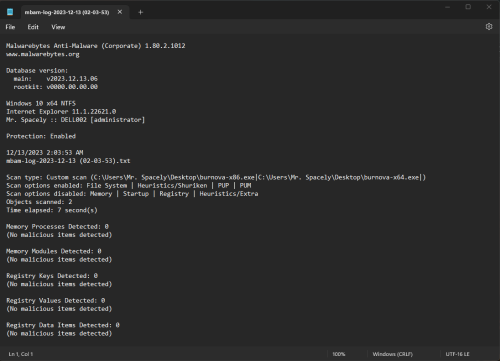Click the 'Scan type: Custom scan' line
Screen dimensions: 500x361
[x=216, y=177]
